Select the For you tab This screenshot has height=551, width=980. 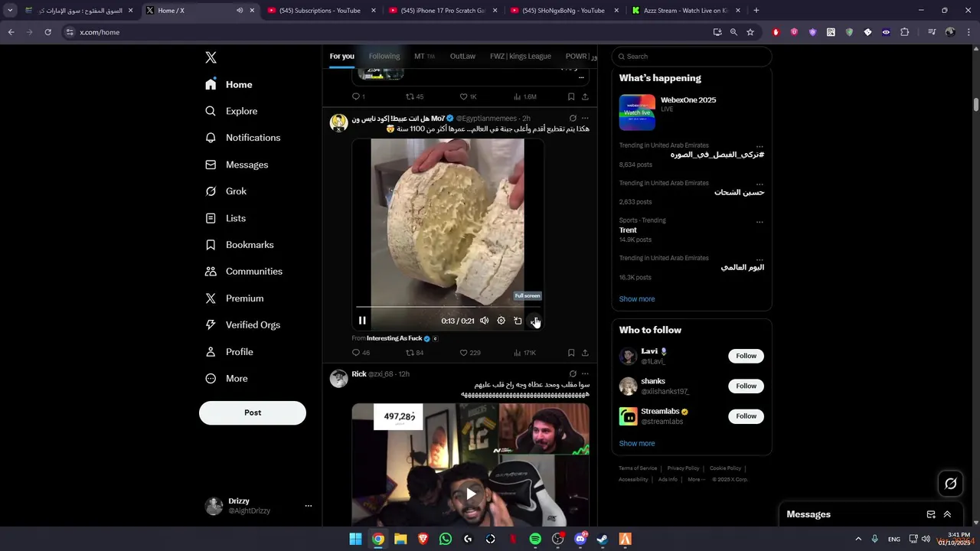point(341,56)
